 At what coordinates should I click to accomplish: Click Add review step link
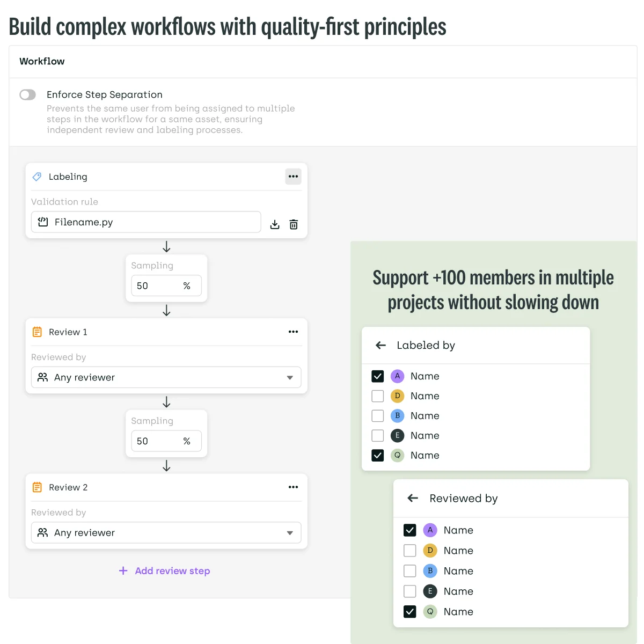point(164,571)
